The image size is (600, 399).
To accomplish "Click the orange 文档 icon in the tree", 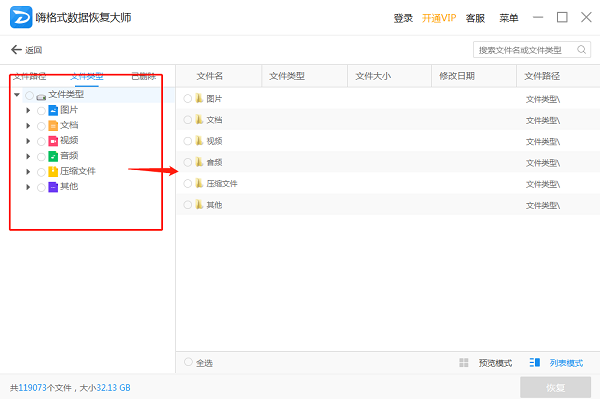I will click(x=53, y=126).
